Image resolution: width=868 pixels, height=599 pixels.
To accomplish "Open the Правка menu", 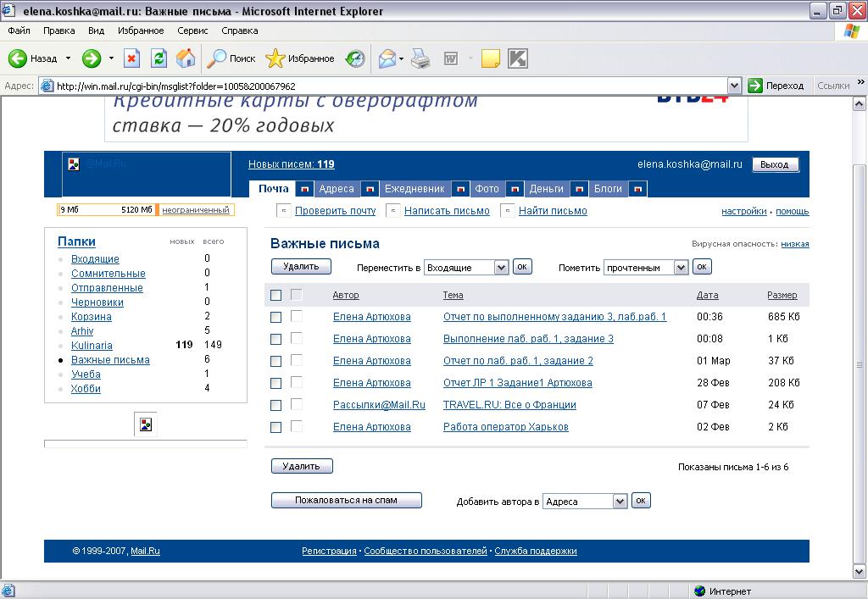I will [x=58, y=31].
